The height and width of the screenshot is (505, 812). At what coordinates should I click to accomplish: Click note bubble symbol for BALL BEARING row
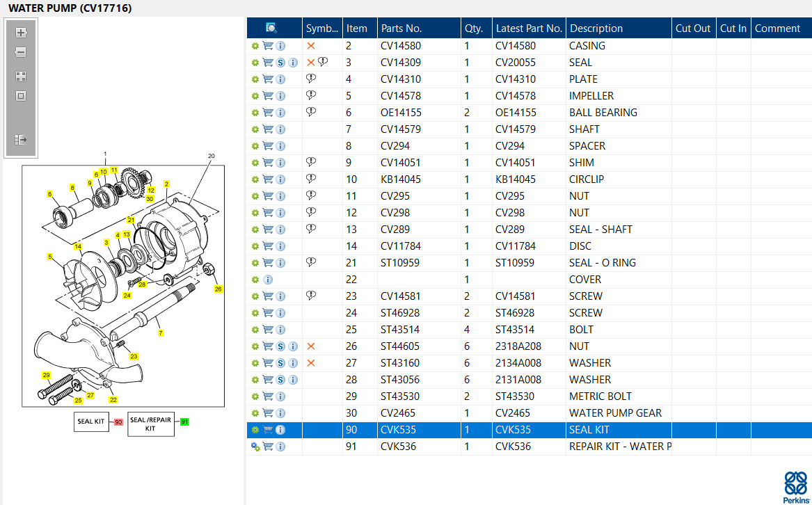tap(311, 112)
